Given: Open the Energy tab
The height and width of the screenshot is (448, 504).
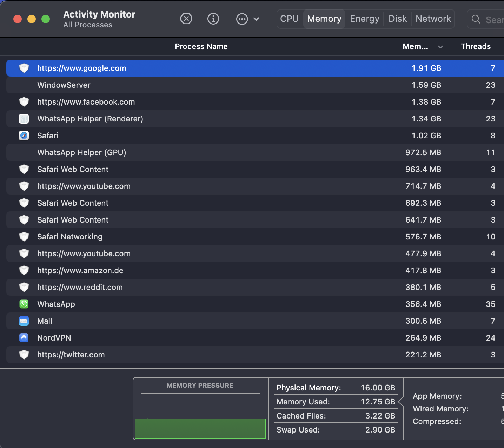Looking at the screenshot, I should [365, 19].
